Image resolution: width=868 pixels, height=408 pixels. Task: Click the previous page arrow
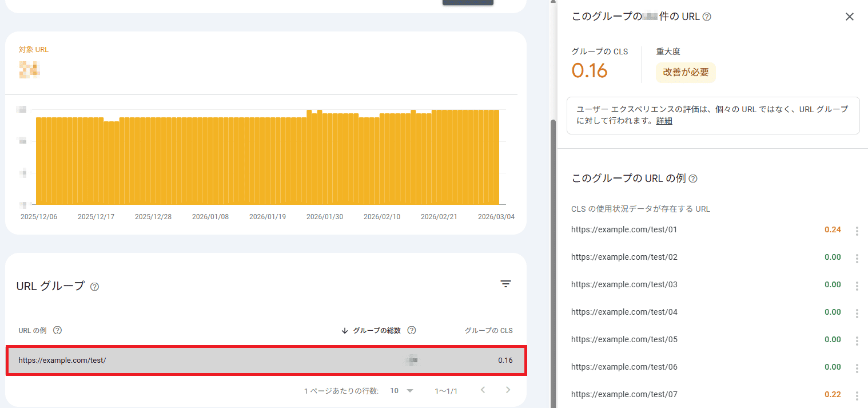pyautogui.click(x=483, y=390)
